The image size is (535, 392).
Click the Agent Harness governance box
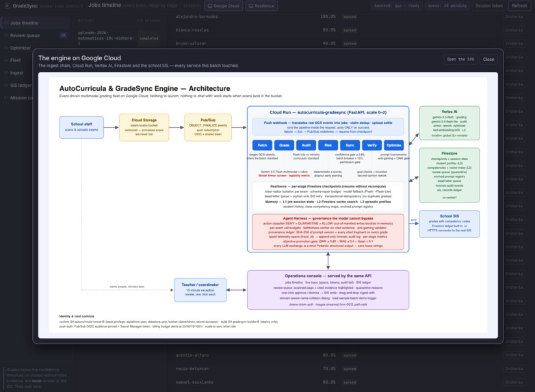(x=328, y=232)
